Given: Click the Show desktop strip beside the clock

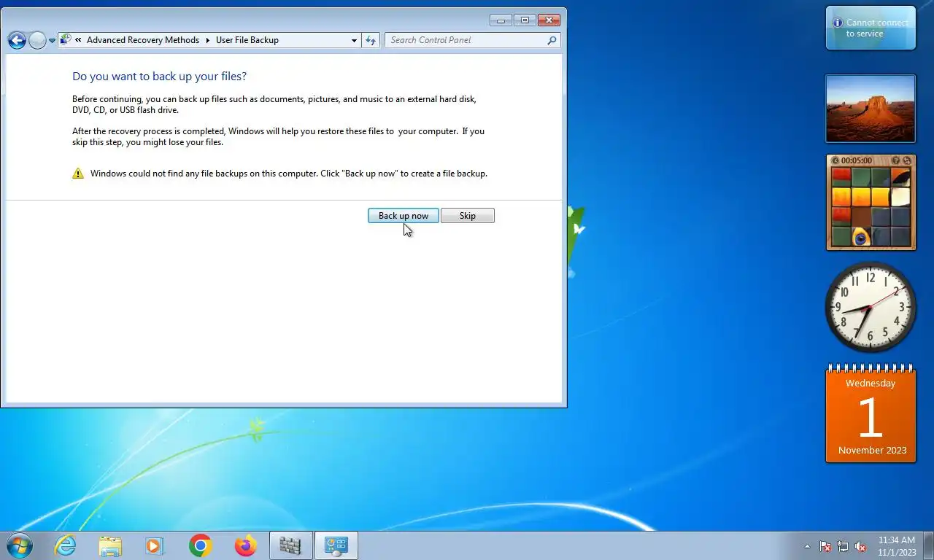Looking at the screenshot, I should pyautogui.click(x=928, y=545).
